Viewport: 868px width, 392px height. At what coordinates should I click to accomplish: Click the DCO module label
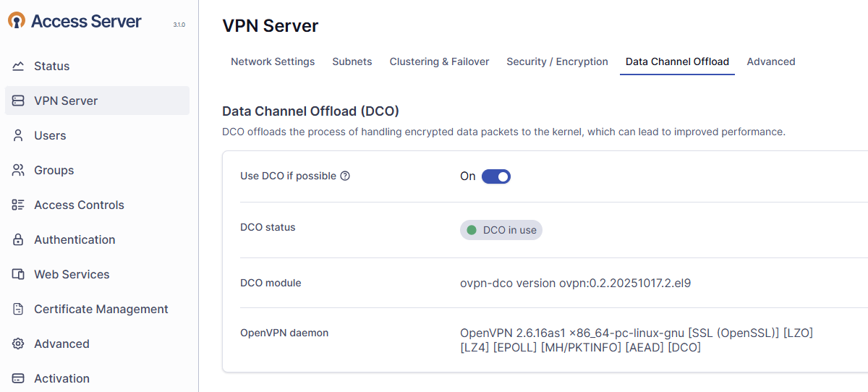pos(271,283)
